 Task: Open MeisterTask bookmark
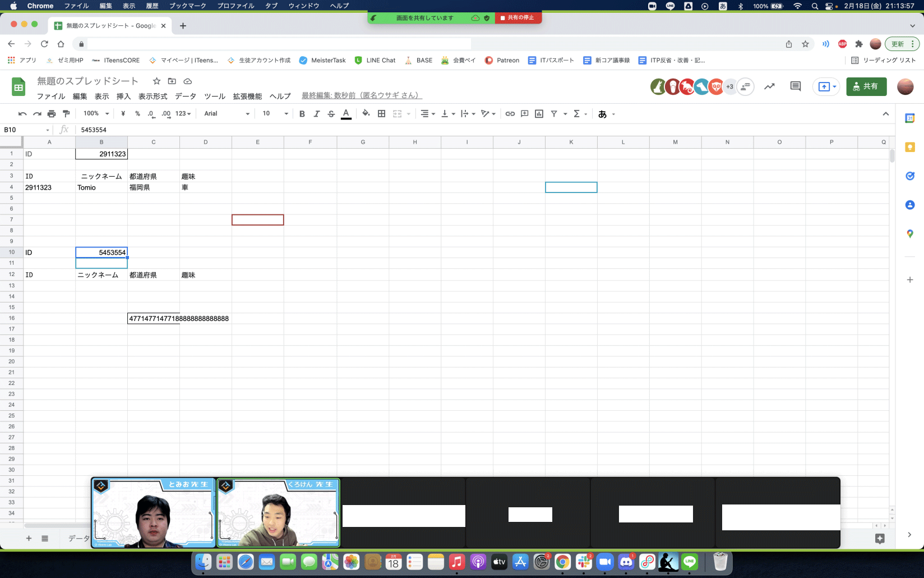[x=322, y=60]
